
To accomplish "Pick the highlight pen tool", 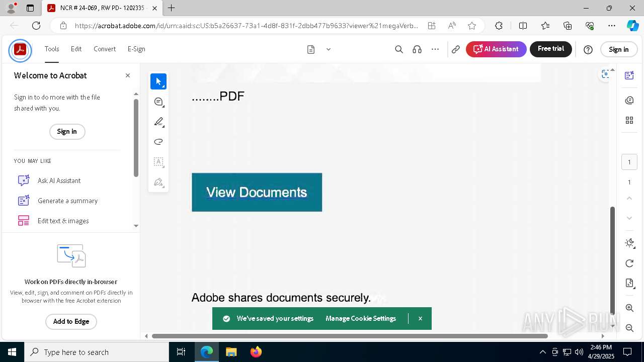I will click(x=158, y=122).
